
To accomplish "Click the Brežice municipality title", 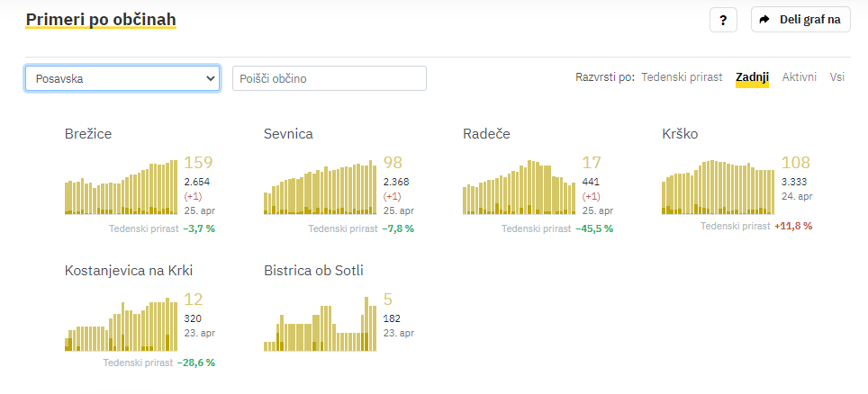I will coord(88,134).
